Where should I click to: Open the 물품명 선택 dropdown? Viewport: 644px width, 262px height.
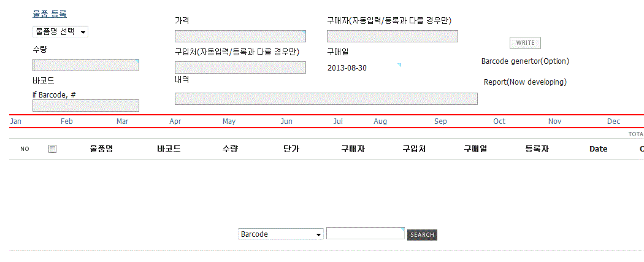[x=60, y=32]
